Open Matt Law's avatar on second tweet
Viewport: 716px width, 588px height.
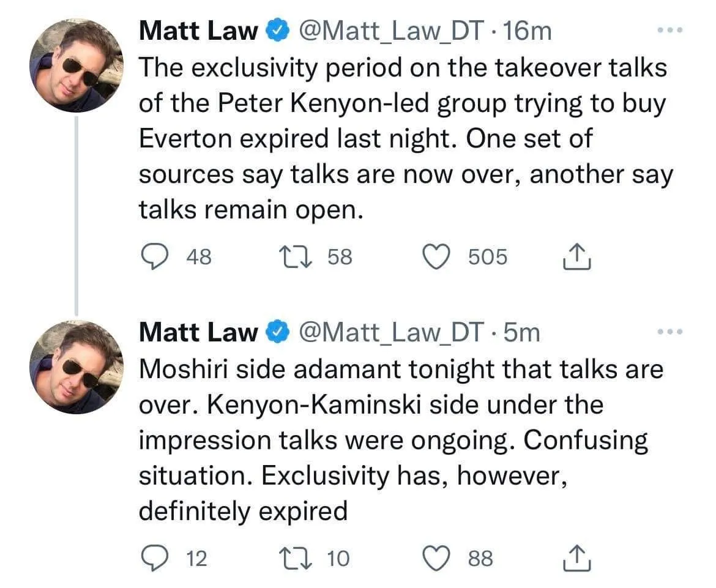(x=77, y=367)
